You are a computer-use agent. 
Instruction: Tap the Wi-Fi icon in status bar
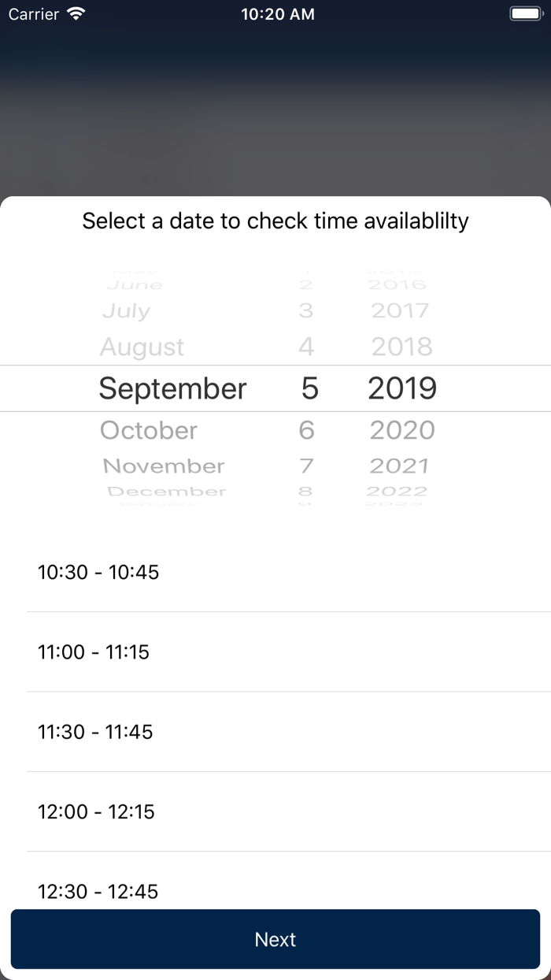pos(76,14)
